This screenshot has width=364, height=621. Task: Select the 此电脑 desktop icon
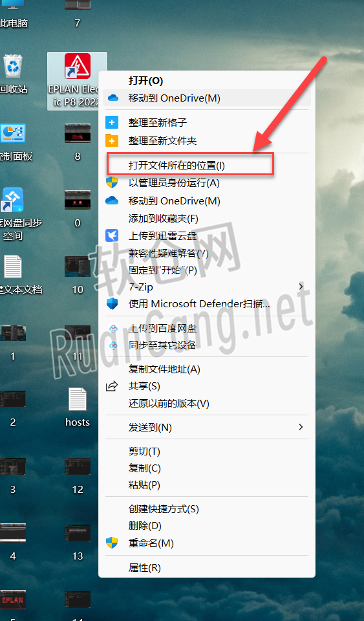pos(14,14)
